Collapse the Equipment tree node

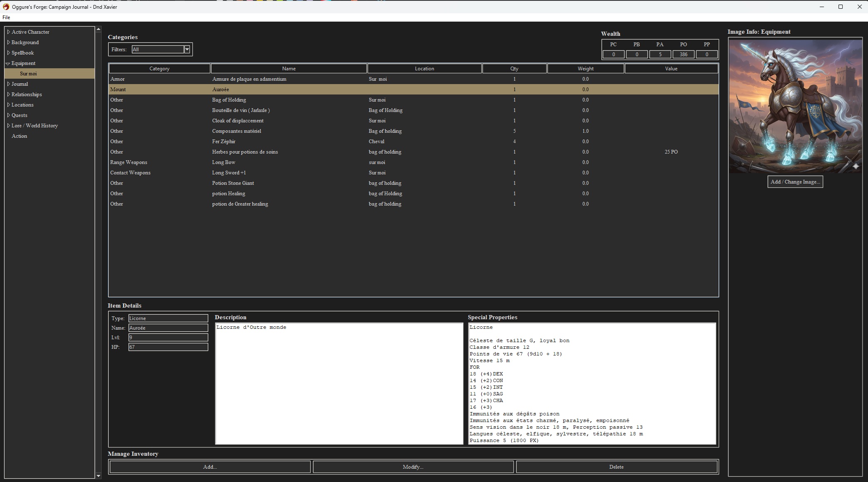coord(8,64)
